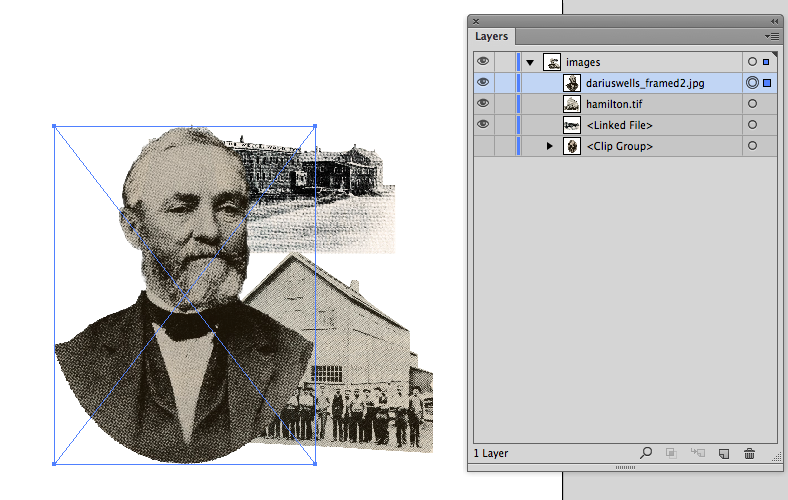The height and width of the screenshot is (500, 788).
Task: Click the Delete Selection trash icon
Action: click(749, 453)
